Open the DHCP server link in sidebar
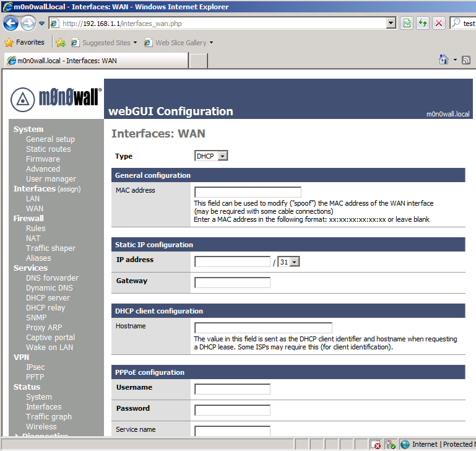This screenshot has width=476, height=451. (x=48, y=298)
